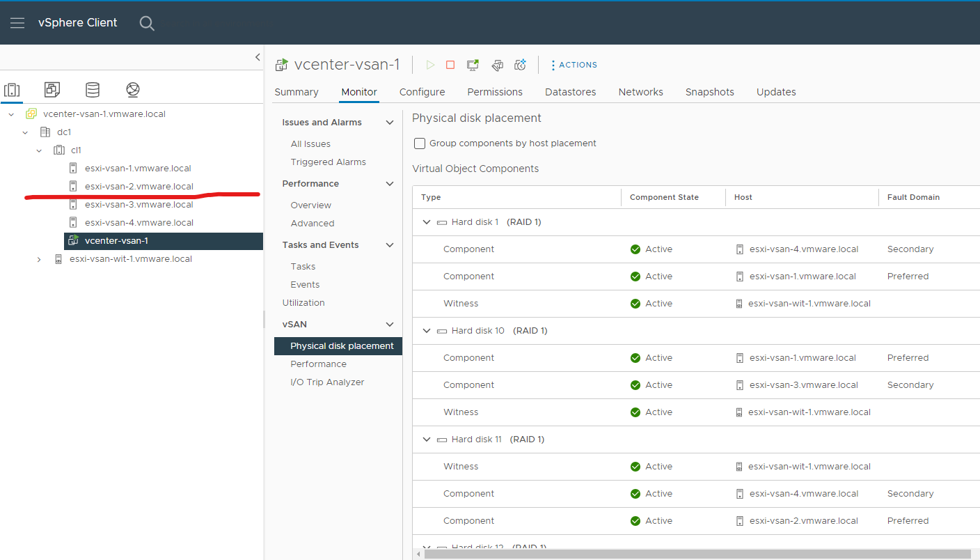Click the vSphere Client title
The image size is (980, 560).
click(78, 23)
